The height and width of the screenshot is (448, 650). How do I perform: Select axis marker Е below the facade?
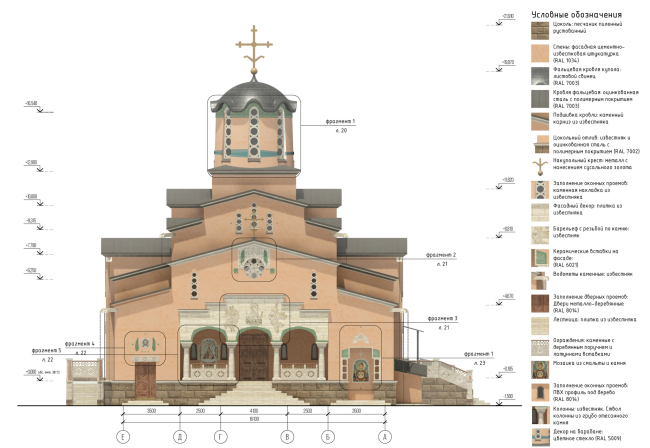[x=124, y=436]
